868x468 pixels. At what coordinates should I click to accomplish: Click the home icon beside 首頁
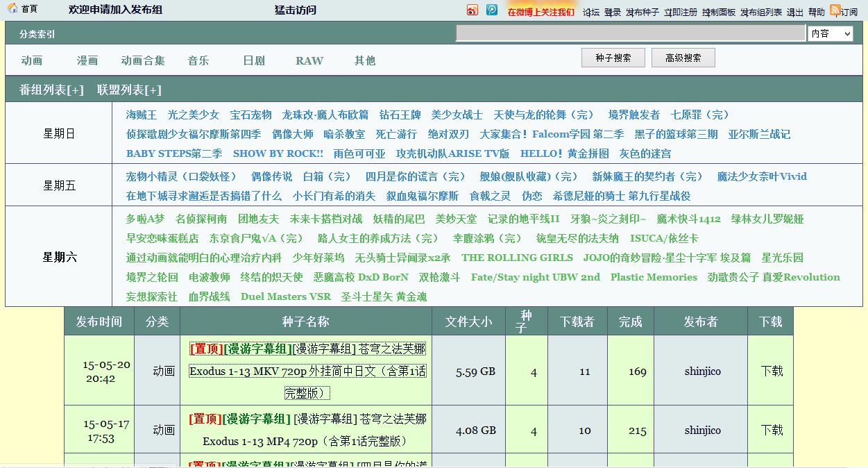point(12,8)
